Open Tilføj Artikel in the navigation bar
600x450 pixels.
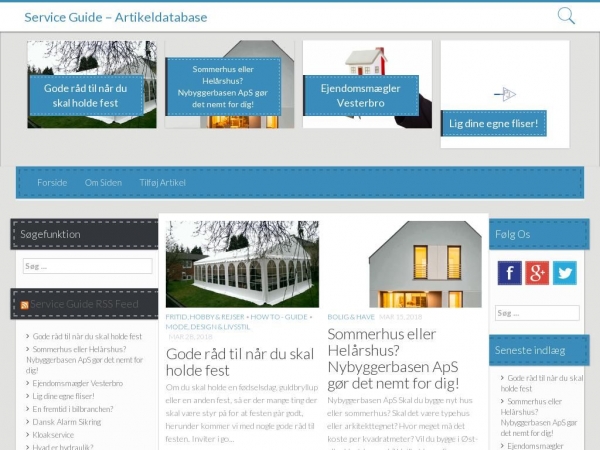tap(163, 183)
